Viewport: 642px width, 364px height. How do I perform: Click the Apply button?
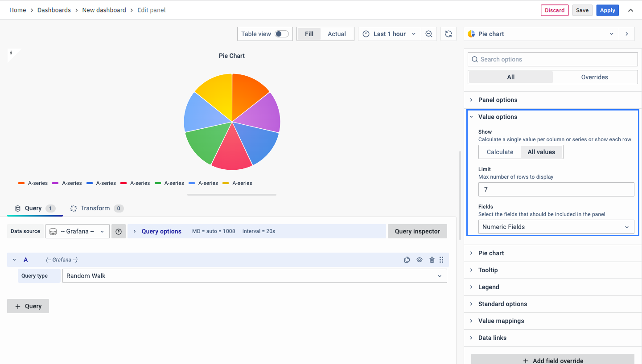point(607,10)
